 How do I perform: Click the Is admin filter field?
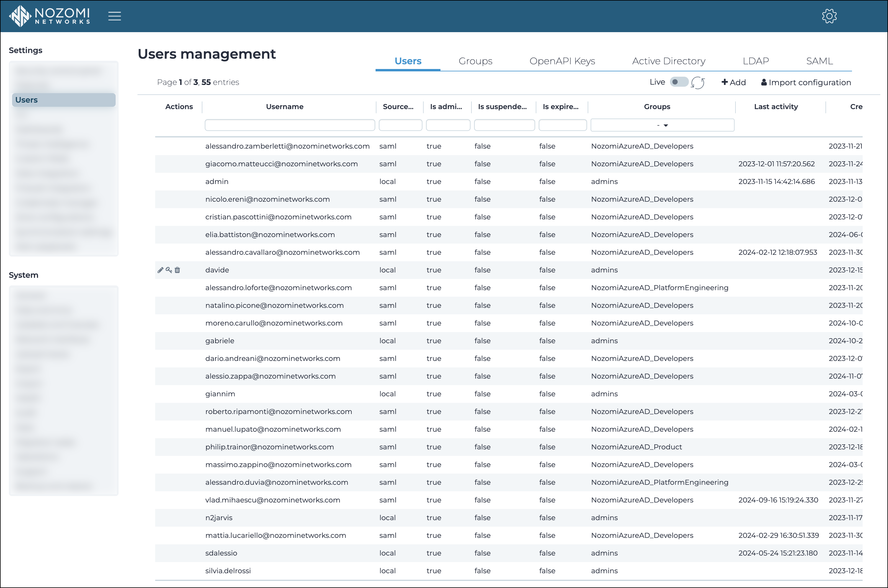448,125
